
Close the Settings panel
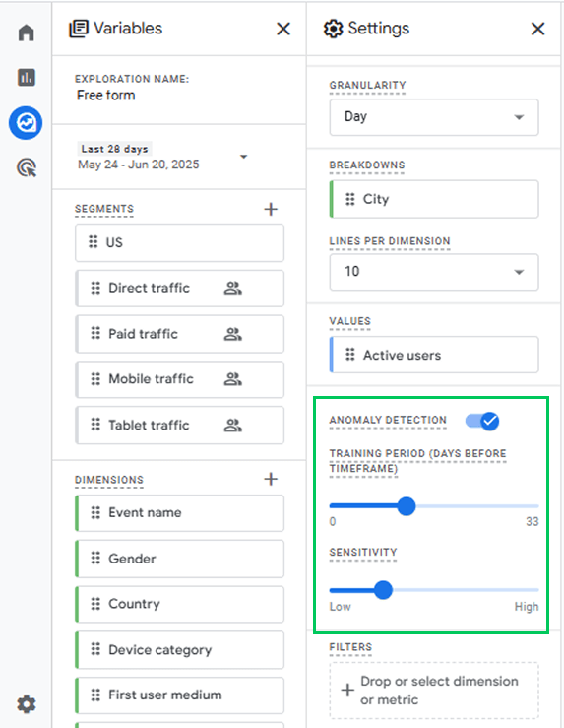click(x=538, y=29)
